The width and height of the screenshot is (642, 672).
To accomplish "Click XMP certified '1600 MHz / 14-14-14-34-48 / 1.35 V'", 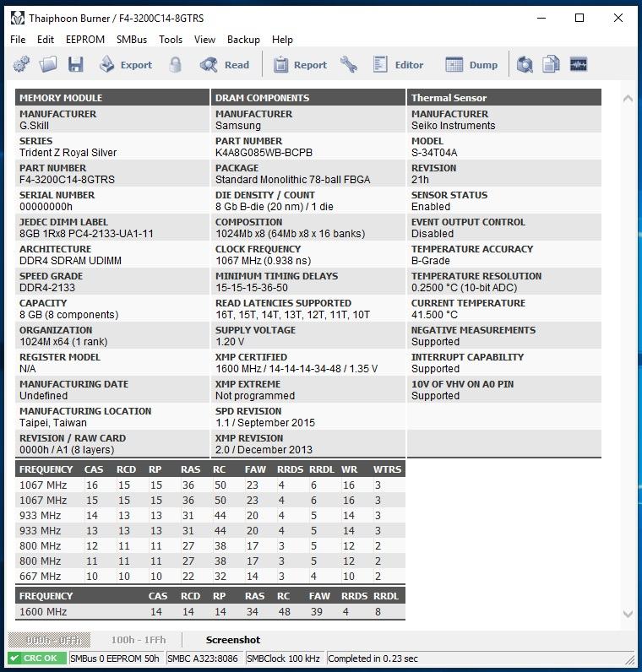I will 297,369.
